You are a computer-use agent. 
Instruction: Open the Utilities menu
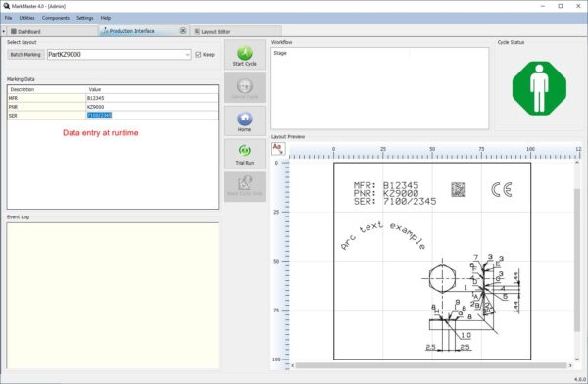(26, 18)
